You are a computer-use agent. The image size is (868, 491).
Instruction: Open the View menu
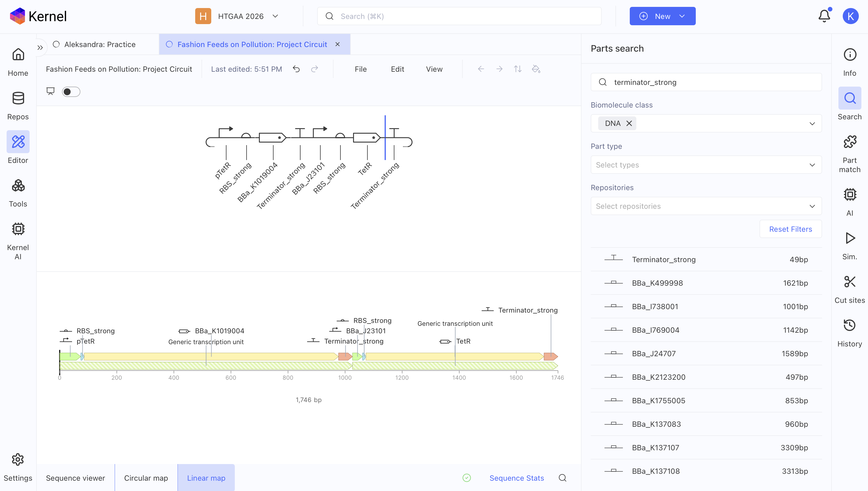tap(434, 69)
